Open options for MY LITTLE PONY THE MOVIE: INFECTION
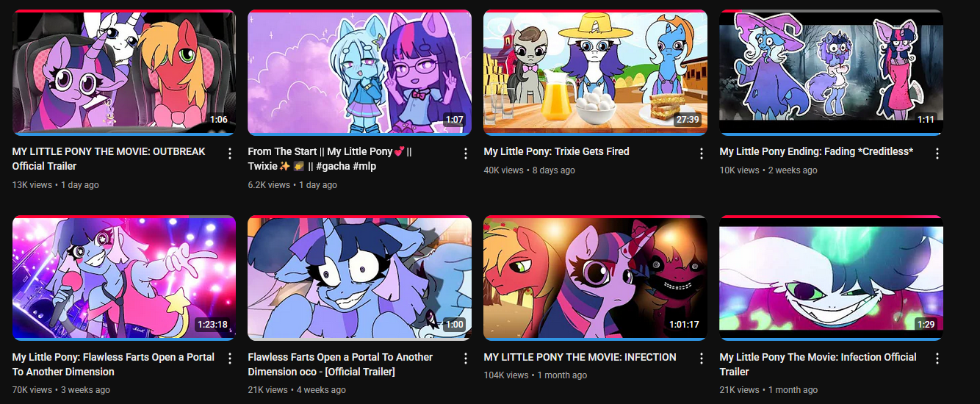This screenshot has height=404, width=980. click(x=702, y=359)
